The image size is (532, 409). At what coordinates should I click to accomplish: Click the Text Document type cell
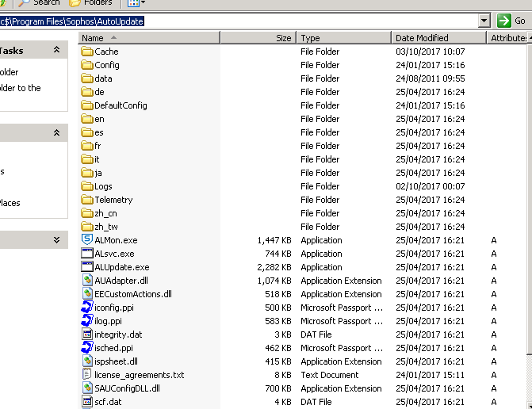[x=330, y=375]
